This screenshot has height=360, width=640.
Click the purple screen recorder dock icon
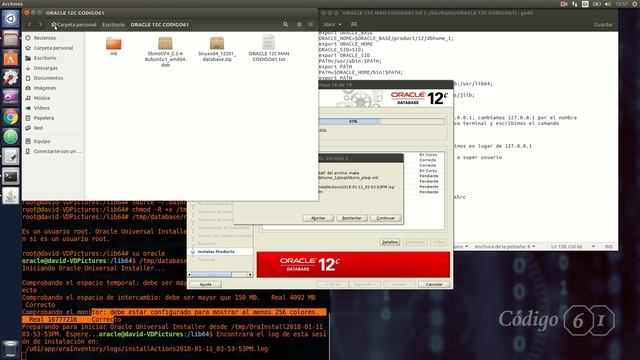tap(11, 98)
